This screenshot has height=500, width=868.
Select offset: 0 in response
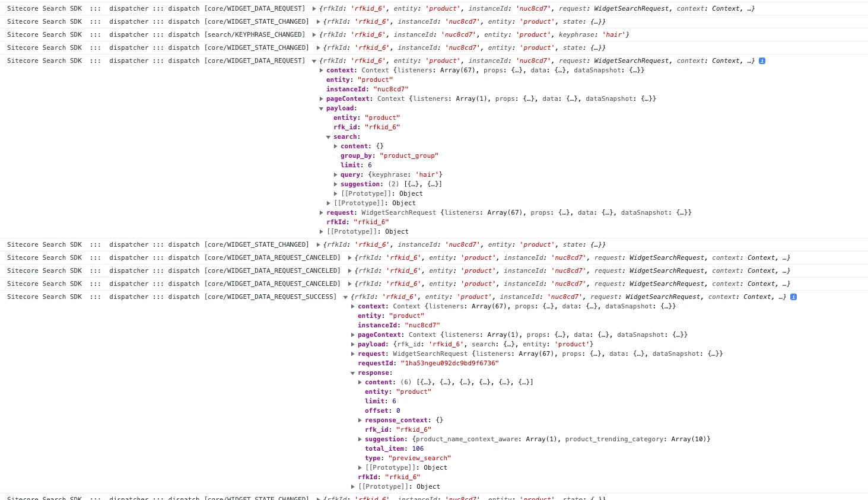[x=383, y=411]
